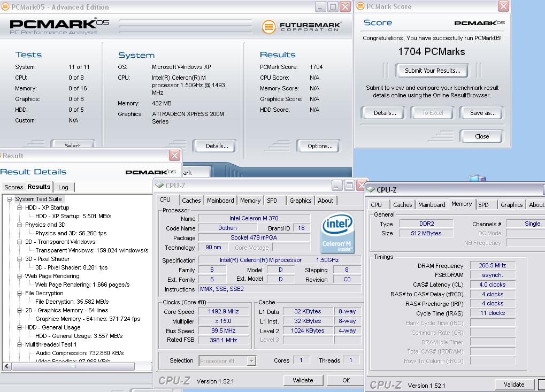Open the Log tab in Result Details

pos(63,187)
